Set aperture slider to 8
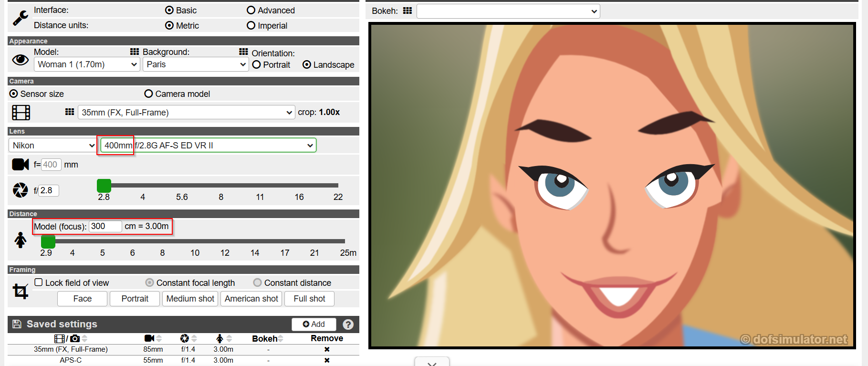This screenshot has height=366, width=868. (221, 186)
